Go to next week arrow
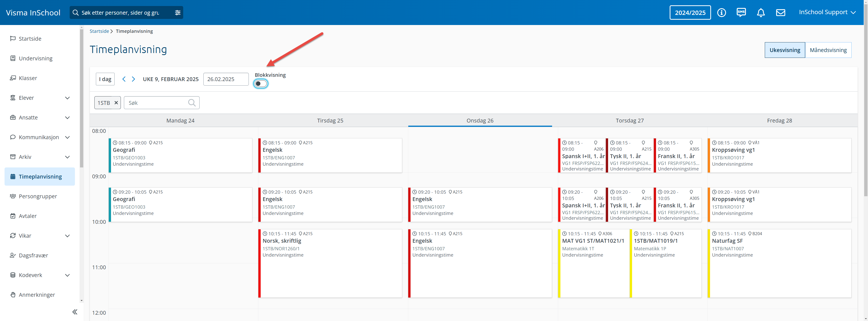 133,79
